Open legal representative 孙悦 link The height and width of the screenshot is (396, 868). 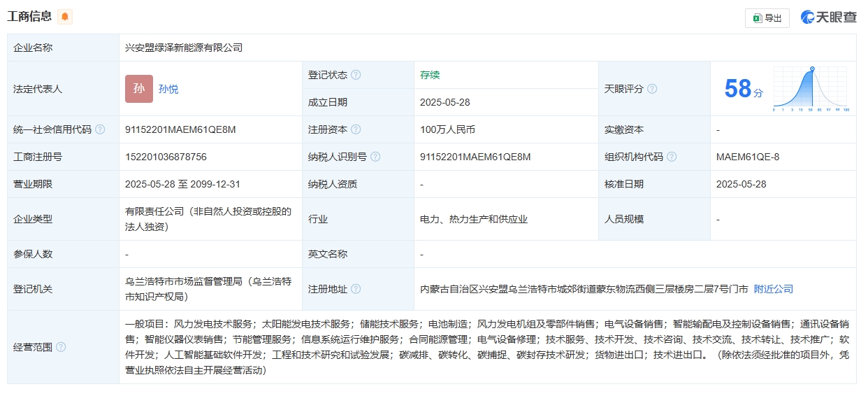click(x=168, y=89)
